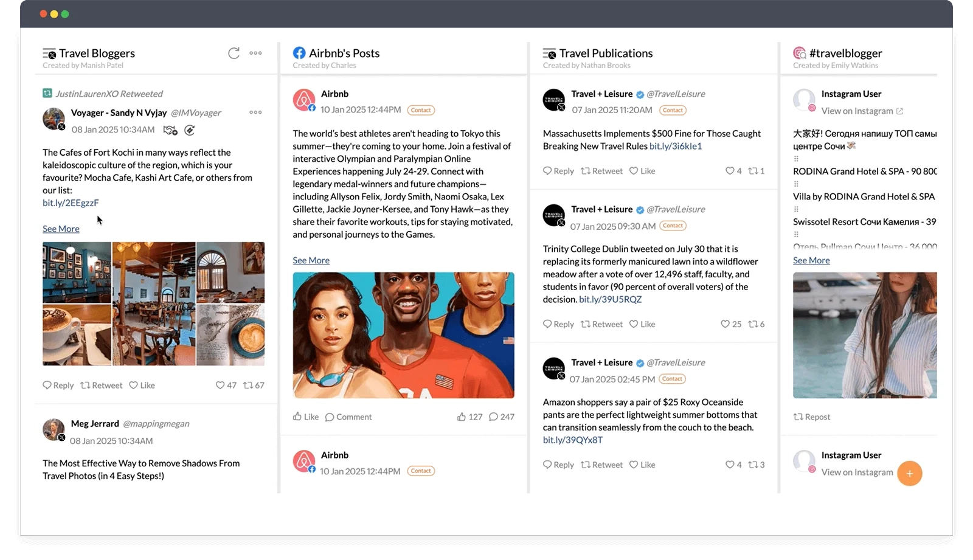
Task: Click the verified badge on Amazon shoppers post
Action: 640,363
